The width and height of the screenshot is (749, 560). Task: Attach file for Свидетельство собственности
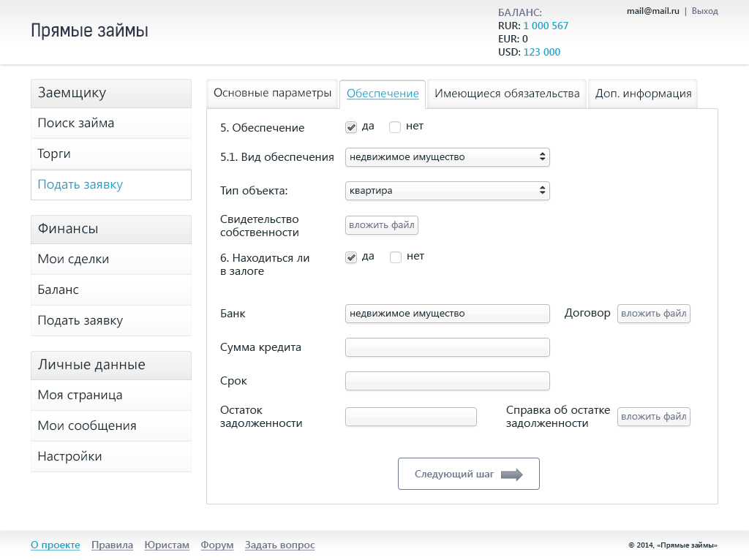tap(382, 225)
